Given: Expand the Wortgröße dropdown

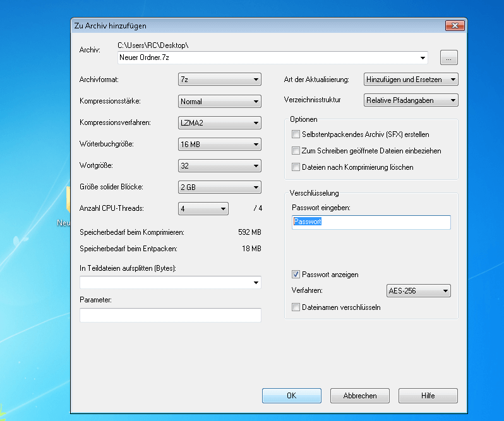Looking at the screenshot, I should tap(219, 166).
